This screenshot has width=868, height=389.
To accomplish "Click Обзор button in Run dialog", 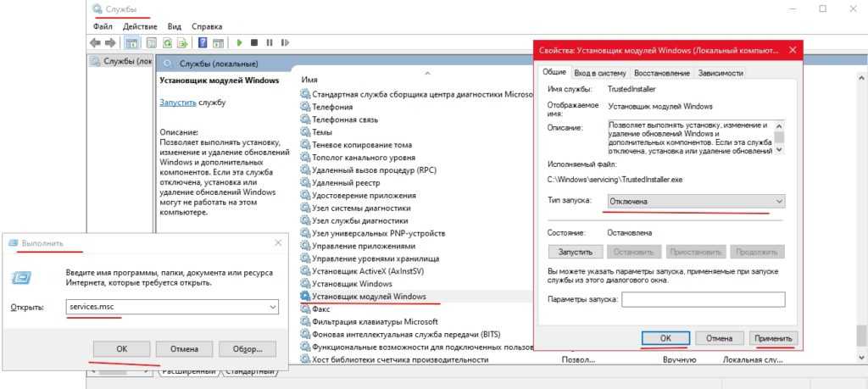I will [x=247, y=348].
